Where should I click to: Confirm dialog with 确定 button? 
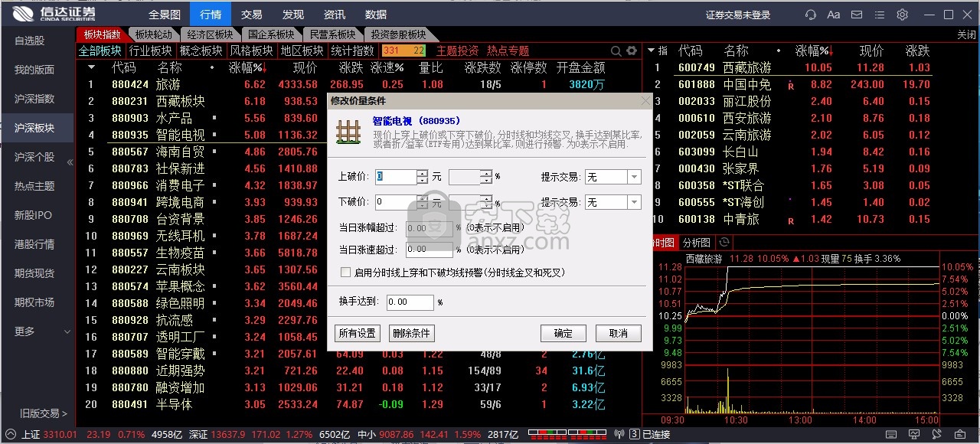click(563, 333)
